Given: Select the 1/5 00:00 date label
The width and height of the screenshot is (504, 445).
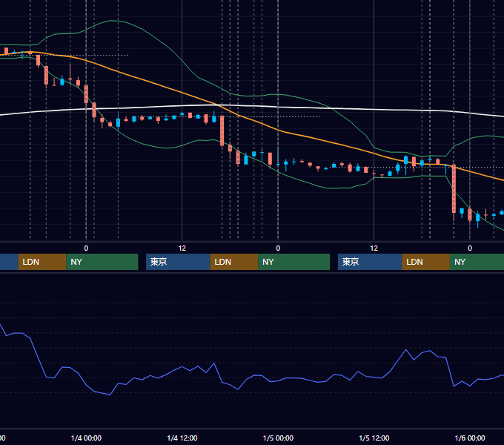Looking at the screenshot, I should [278, 438].
